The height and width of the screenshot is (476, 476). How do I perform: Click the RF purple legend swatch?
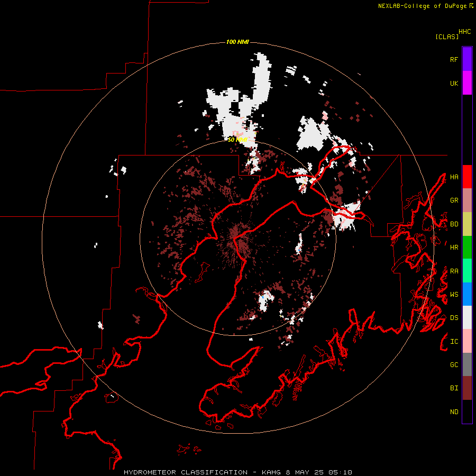tap(467, 59)
